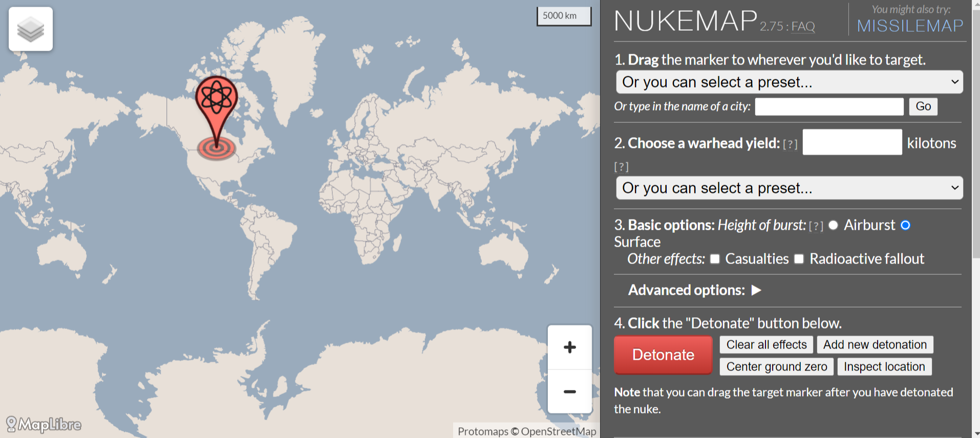The width and height of the screenshot is (980, 438).
Task: Select Surface burst option
Action: [x=905, y=225]
